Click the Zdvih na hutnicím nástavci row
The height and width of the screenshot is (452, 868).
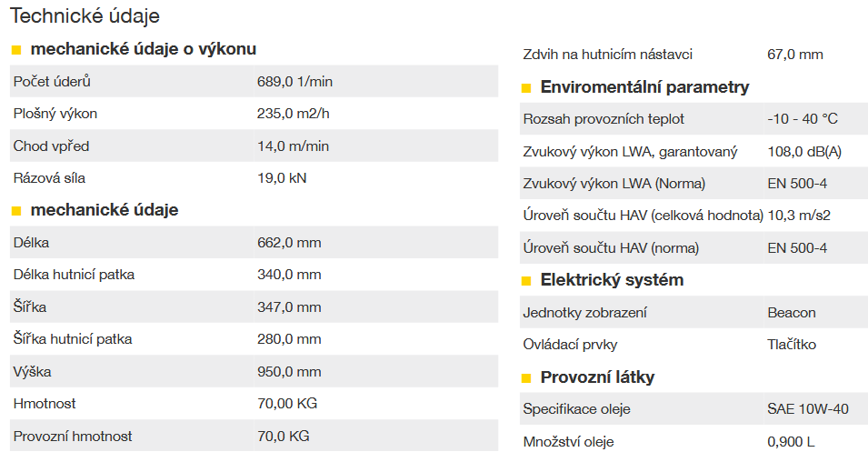693,55
